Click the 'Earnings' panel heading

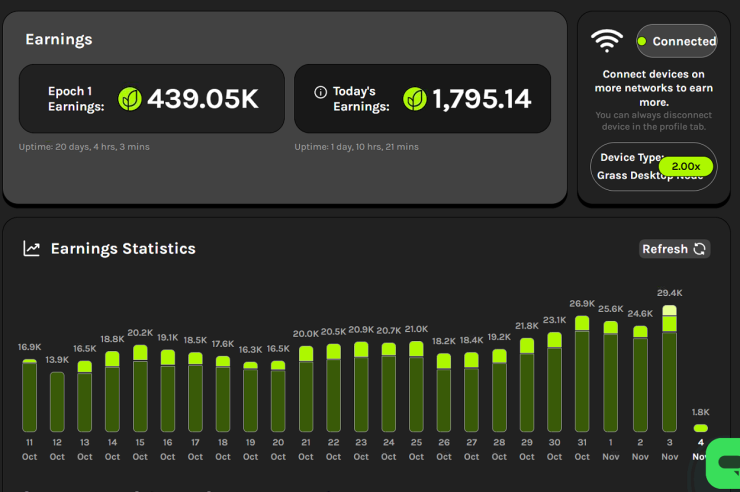click(59, 40)
